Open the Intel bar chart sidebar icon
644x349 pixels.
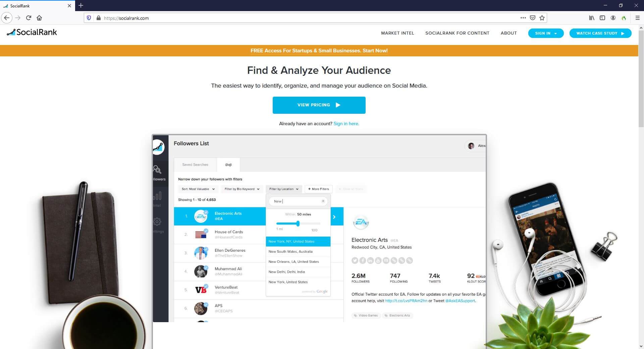click(157, 196)
